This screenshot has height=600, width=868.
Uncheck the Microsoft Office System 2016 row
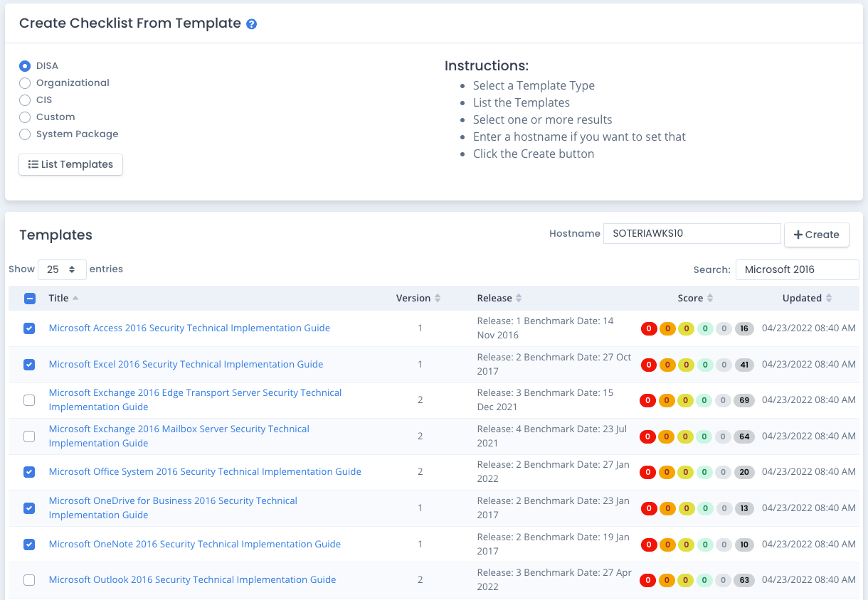click(29, 472)
